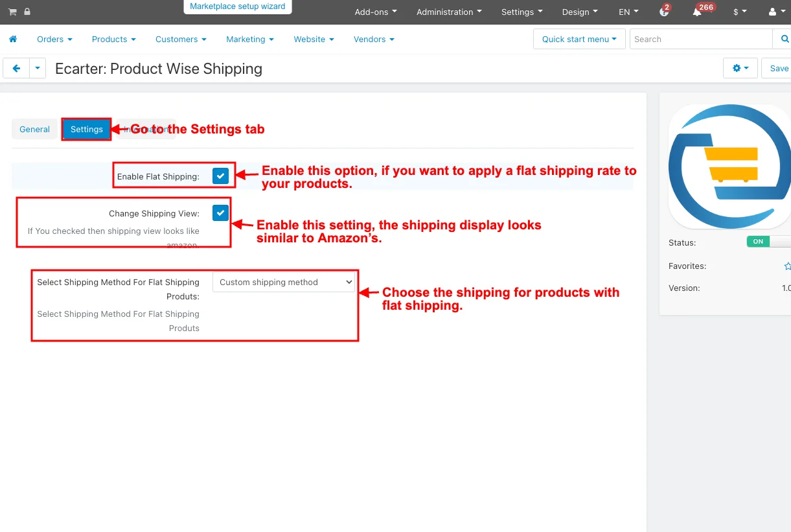Mark add-on as favorite with star
791x532 pixels.
click(x=787, y=266)
